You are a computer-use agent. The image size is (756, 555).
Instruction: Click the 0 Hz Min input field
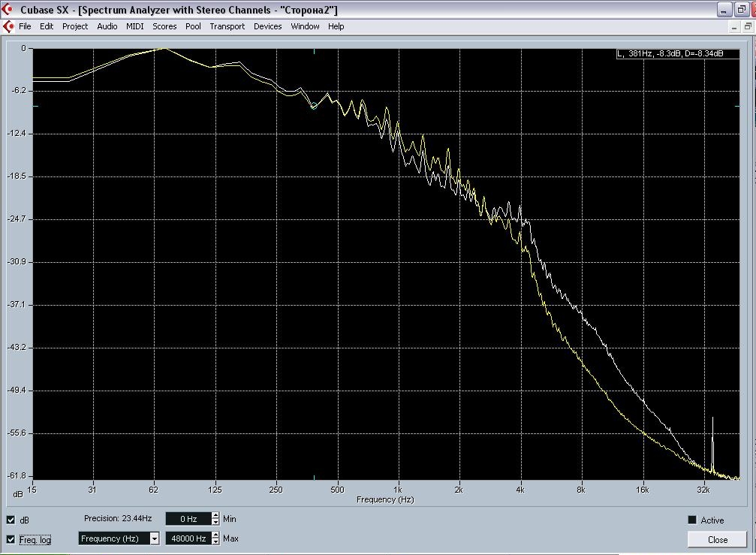(x=188, y=519)
